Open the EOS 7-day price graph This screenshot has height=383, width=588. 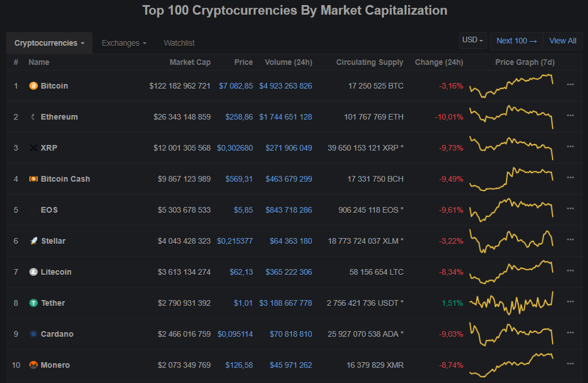pos(511,210)
